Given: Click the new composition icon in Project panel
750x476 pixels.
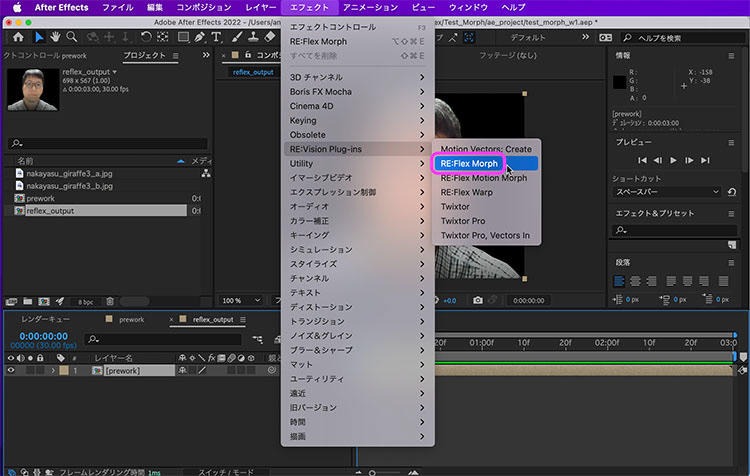Looking at the screenshot, I should click(44, 301).
